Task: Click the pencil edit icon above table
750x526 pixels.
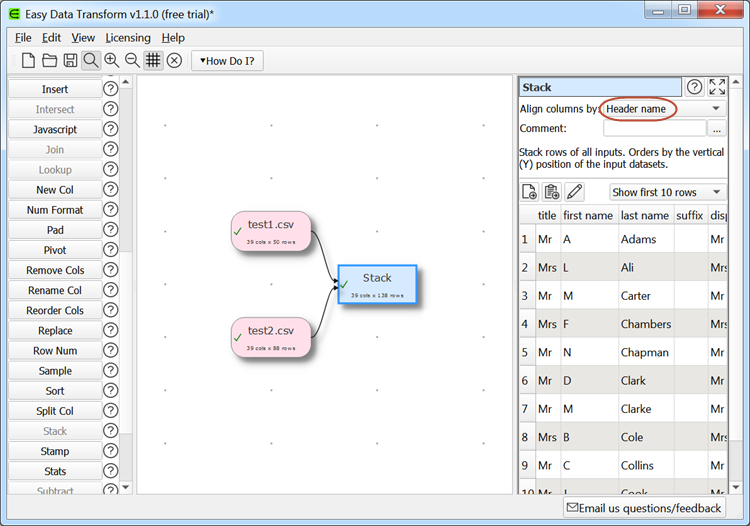Action: (x=574, y=192)
